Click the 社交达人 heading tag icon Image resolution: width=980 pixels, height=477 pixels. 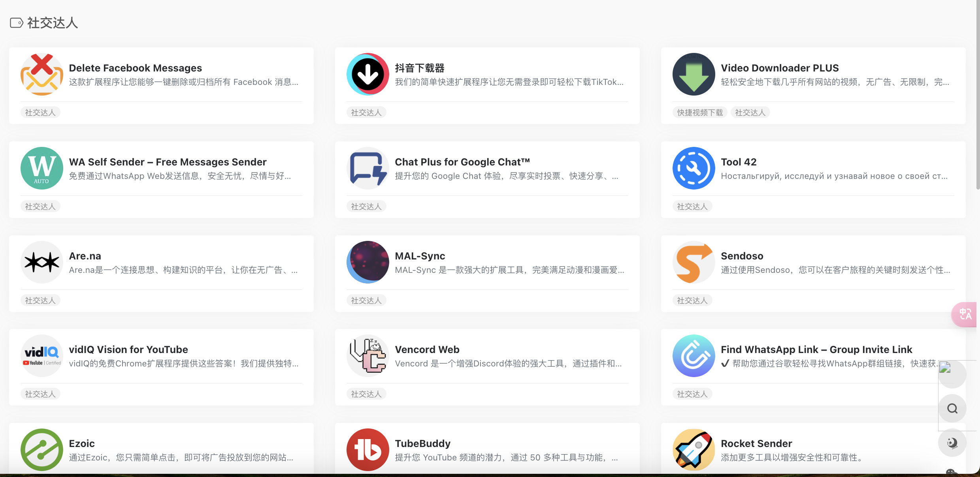[x=16, y=23]
